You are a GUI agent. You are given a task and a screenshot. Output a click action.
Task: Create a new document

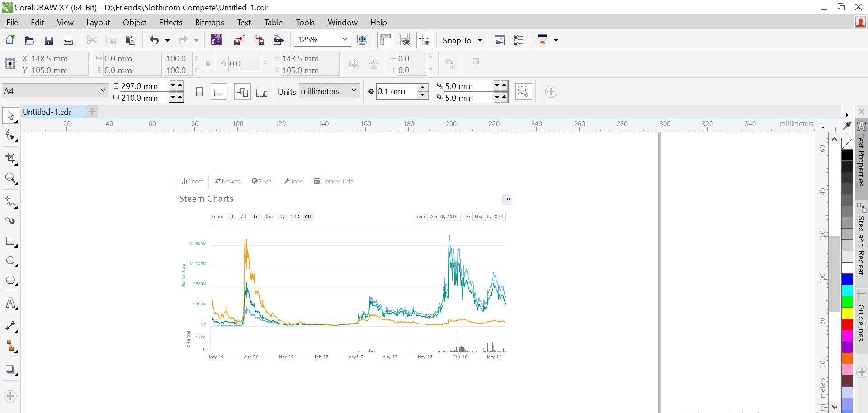coord(10,40)
